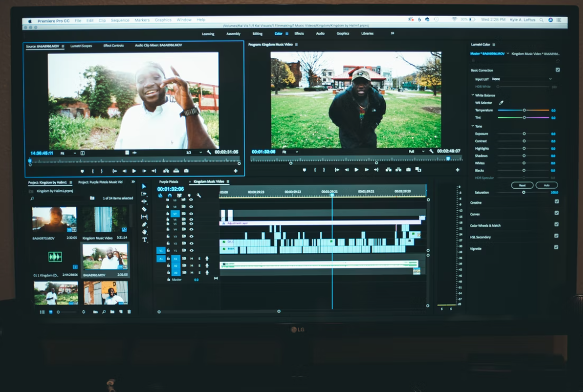Select the Razor tool
Image resolution: width=583 pixels, height=392 pixels.
click(144, 209)
